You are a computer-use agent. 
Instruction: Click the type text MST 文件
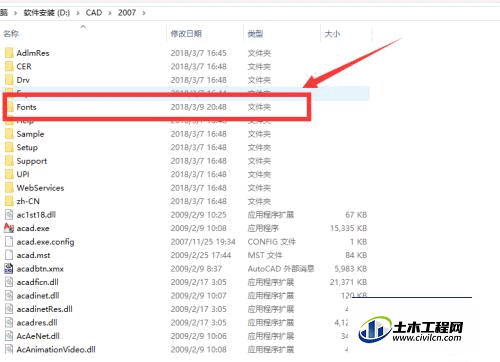(265, 255)
